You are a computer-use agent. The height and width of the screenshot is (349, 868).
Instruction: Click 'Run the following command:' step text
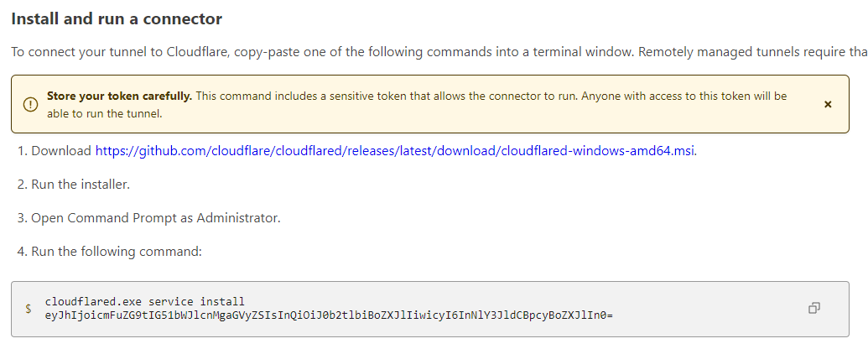tap(117, 251)
